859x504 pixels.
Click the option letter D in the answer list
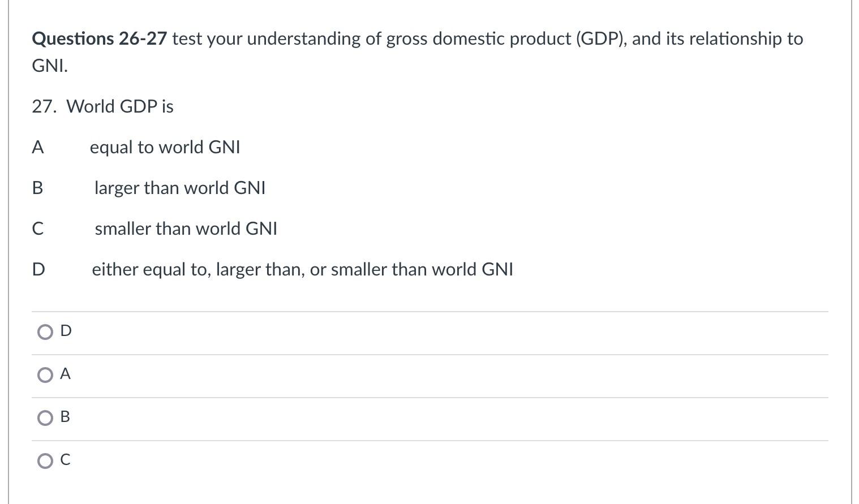[x=38, y=269]
